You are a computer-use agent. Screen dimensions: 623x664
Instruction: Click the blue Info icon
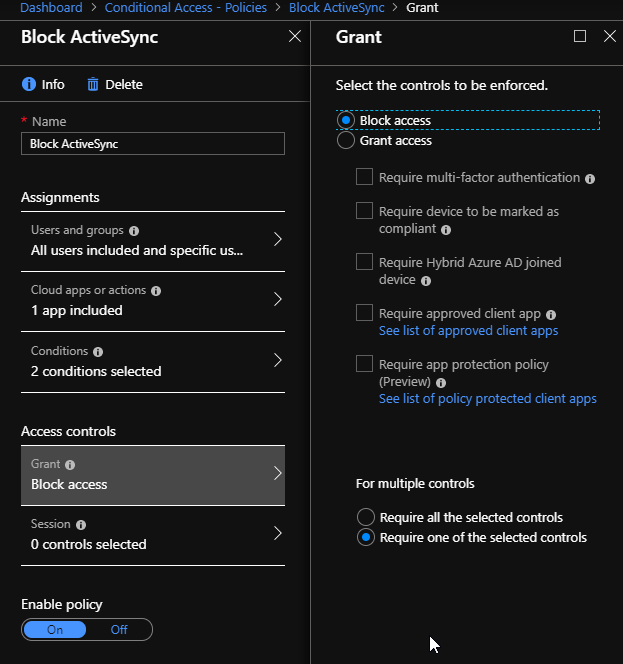point(29,84)
